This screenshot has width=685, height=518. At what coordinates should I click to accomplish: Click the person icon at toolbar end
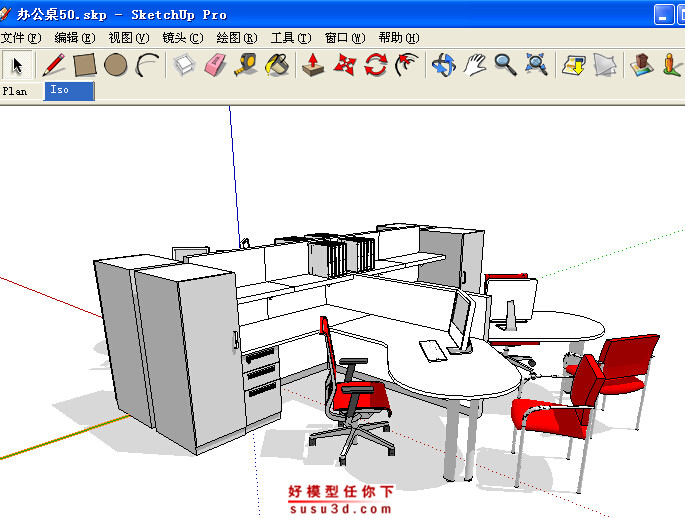tap(673, 65)
